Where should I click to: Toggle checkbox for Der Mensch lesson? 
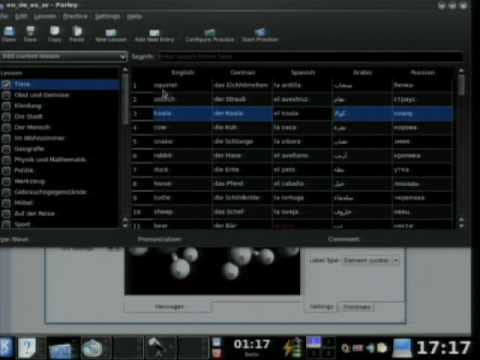click(x=6, y=127)
